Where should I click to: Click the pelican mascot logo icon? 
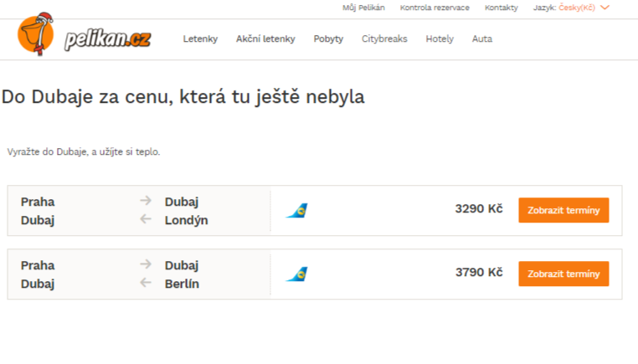tap(36, 33)
